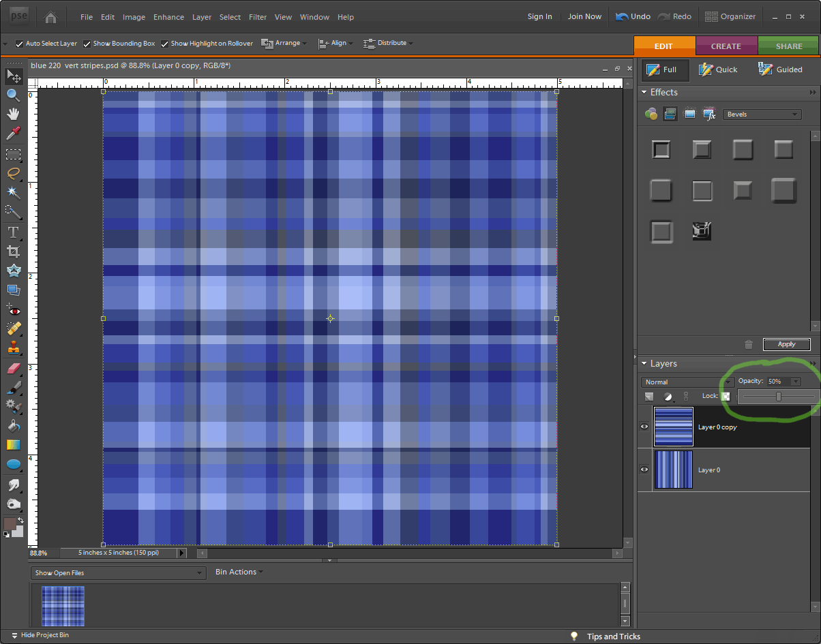Select the Eraser tool
This screenshot has width=821, height=644.
click(x=13, y=369)
